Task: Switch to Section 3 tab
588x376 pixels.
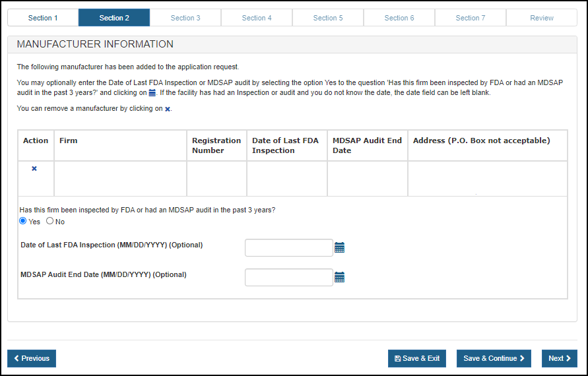Action: tap(185, 18)
